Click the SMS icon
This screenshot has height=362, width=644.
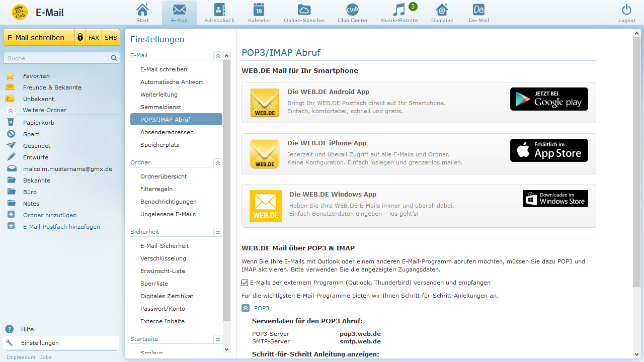(111, 37)
